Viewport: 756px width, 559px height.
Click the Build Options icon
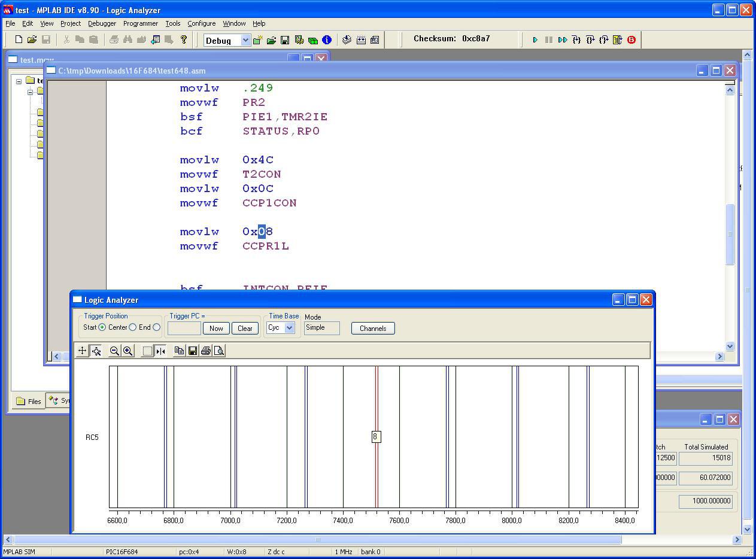pyautogui.click(x=299, y=40)
